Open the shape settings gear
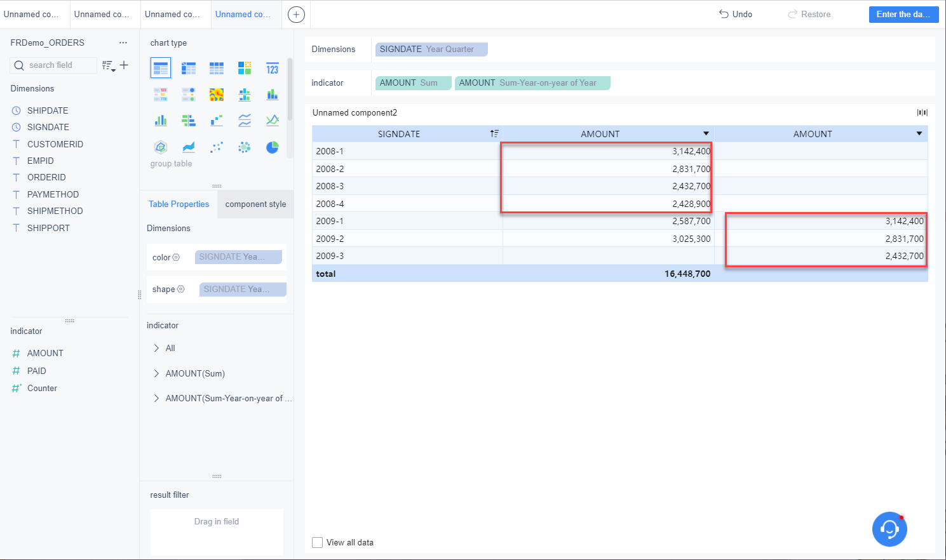The image size is (946, 560). pos(181,289)
